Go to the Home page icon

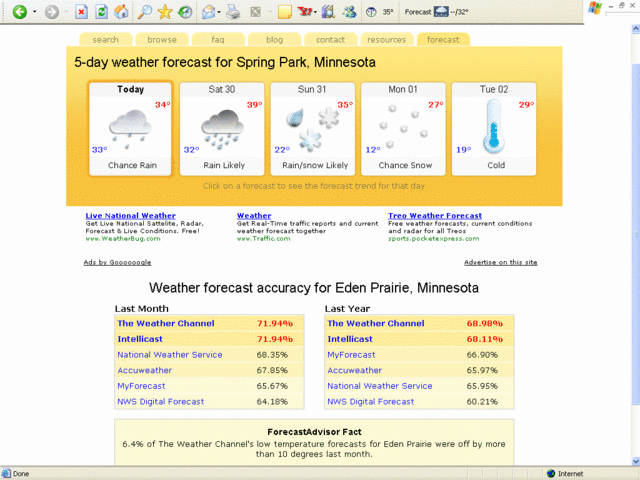click(x=121, y=12)
